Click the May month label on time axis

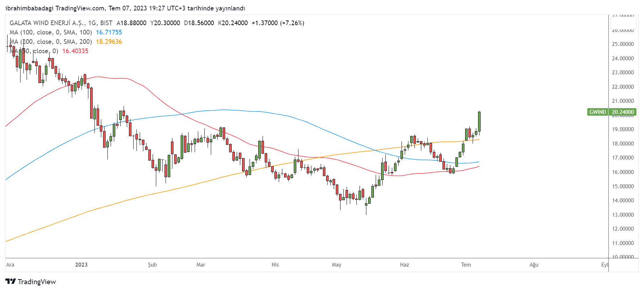[x=337, y=265]
